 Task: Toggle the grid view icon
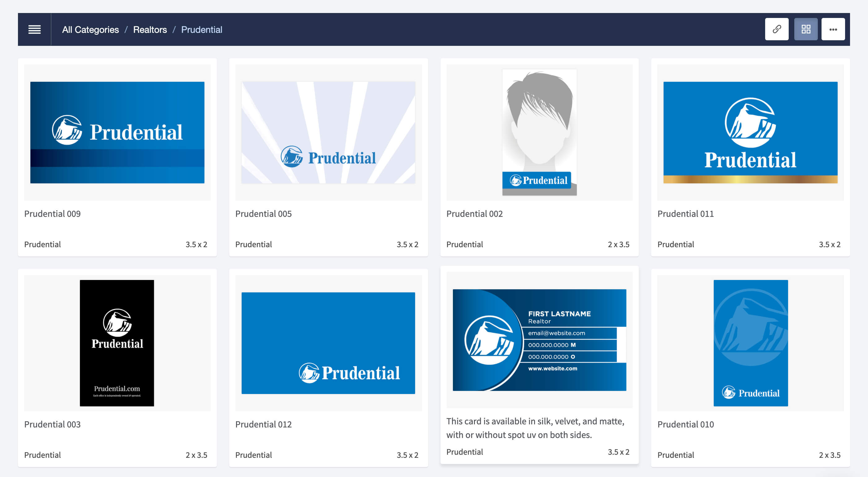click(806, 29)
